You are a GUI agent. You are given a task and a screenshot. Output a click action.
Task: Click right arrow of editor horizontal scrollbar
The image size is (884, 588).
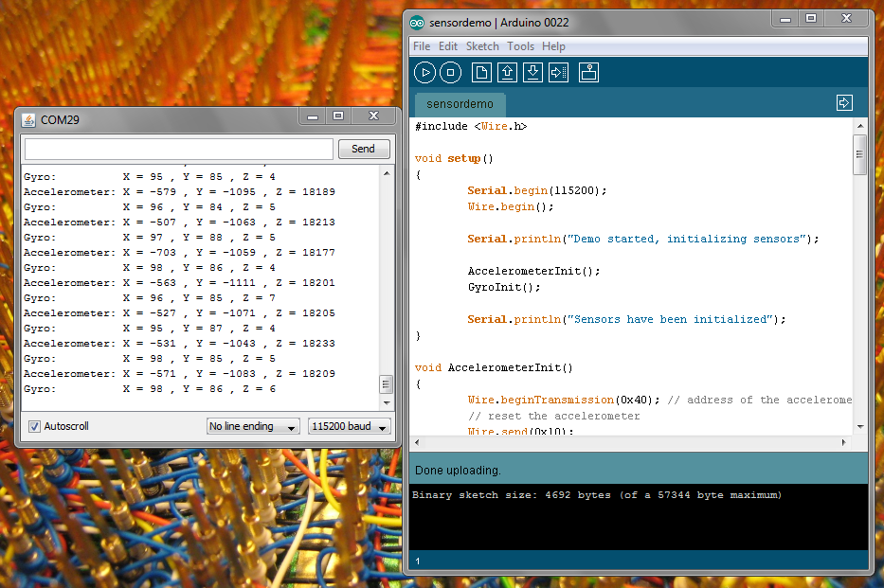(844, 442)
